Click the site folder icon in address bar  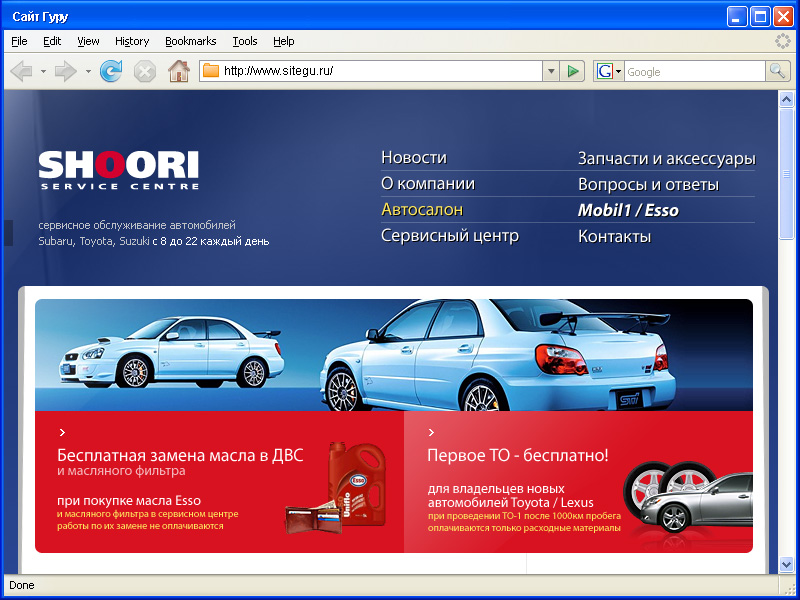coord(211,71)
